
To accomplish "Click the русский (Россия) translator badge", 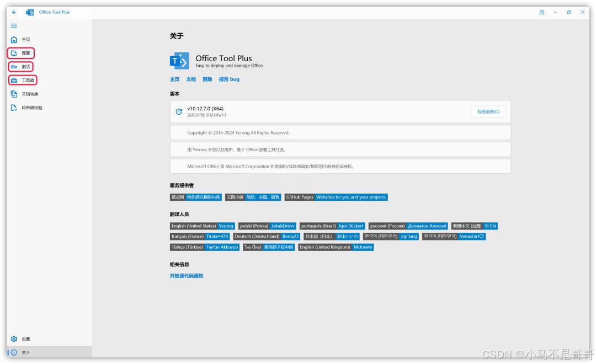I will 408,226.
